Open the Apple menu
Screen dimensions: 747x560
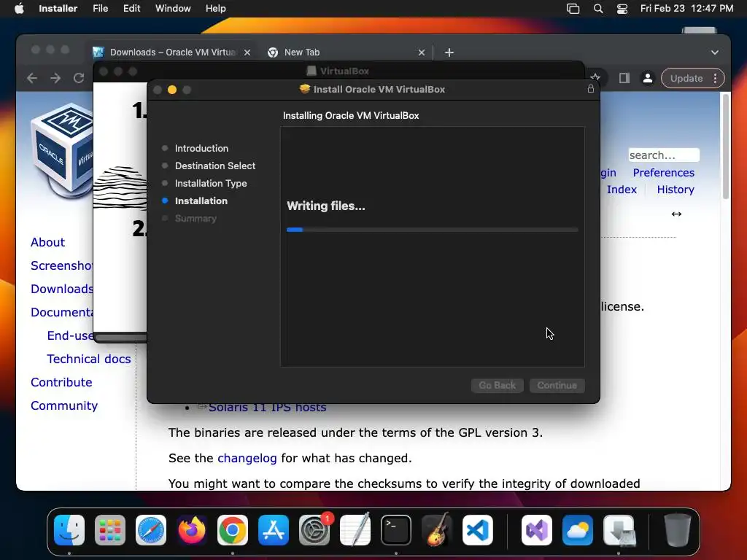19,8
